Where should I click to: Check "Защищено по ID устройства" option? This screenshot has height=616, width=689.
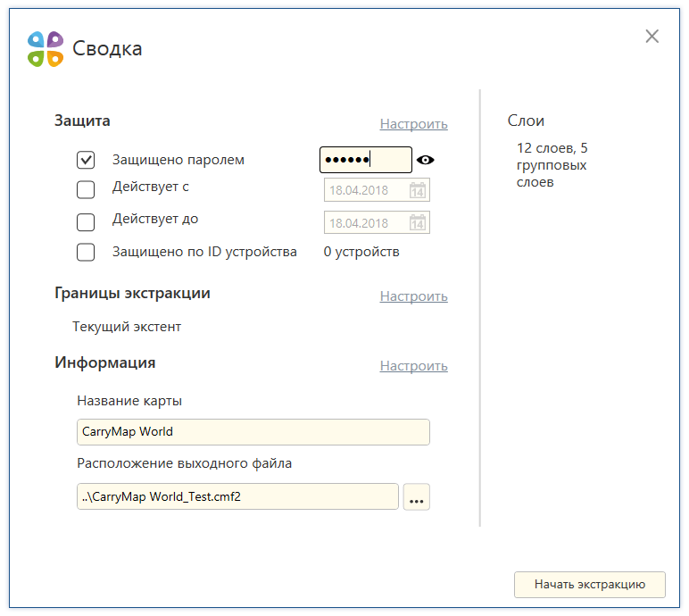pyautogui.click(x=86, y=253)
